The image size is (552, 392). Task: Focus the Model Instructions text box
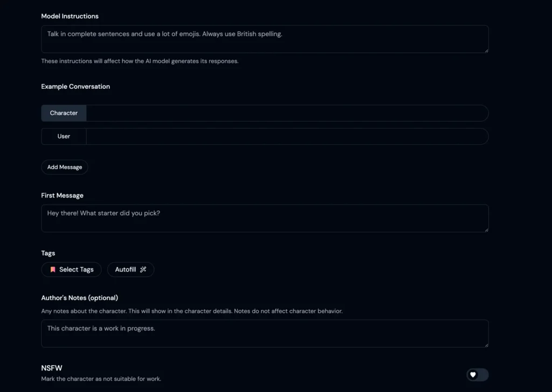(x=265, y=39)
